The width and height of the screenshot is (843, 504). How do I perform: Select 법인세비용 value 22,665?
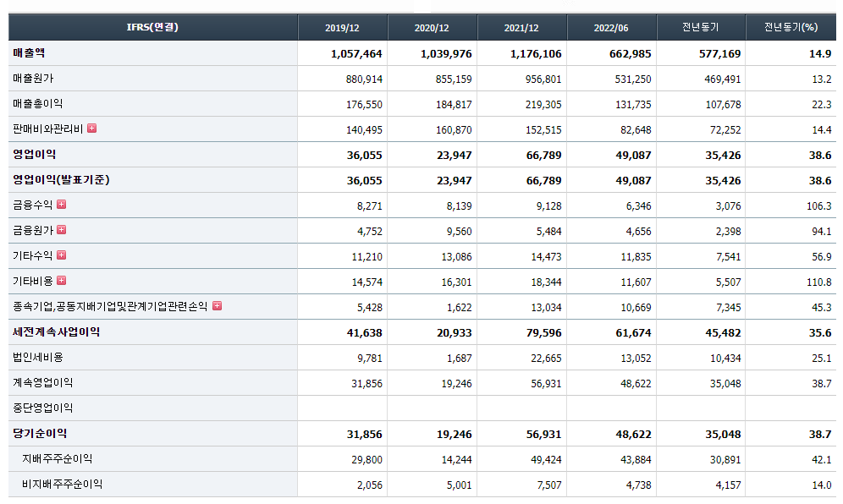546,359
